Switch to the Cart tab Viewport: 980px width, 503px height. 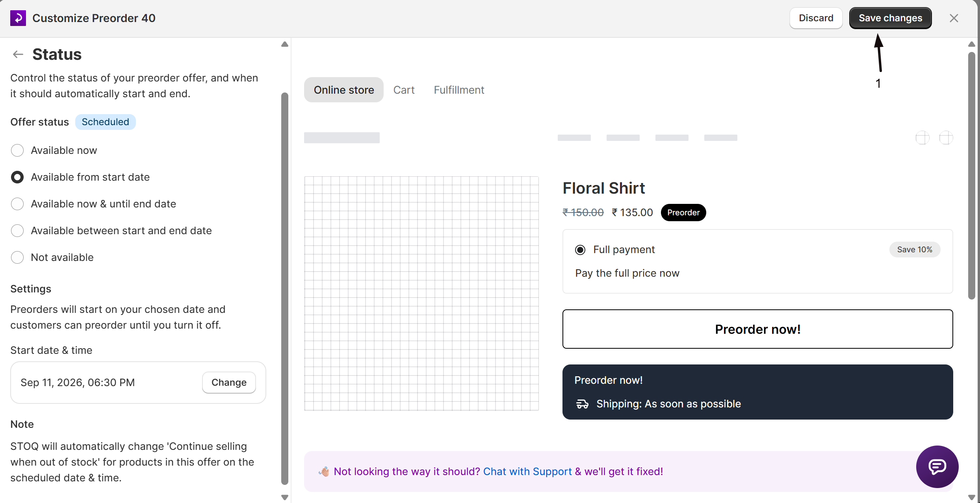(404, 90)
